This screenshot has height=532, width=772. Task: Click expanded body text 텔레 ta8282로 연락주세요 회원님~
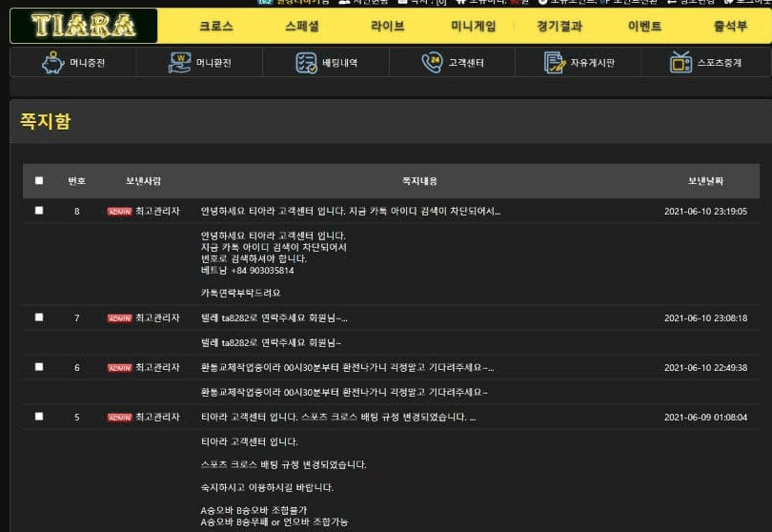coord(271,343)
